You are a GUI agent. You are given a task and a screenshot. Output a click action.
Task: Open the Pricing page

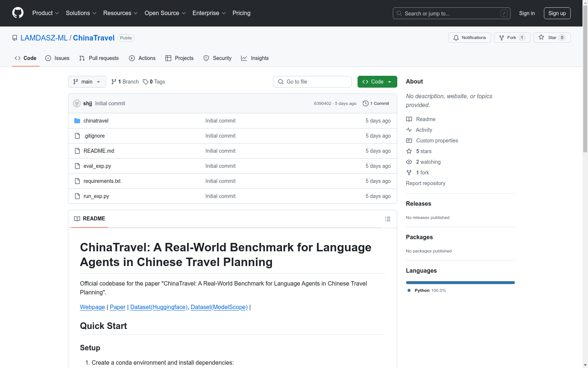pos(241,13)
